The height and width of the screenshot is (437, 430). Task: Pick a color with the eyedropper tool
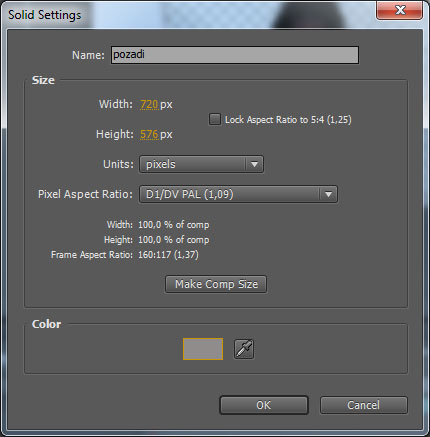(x=244, y=349)
